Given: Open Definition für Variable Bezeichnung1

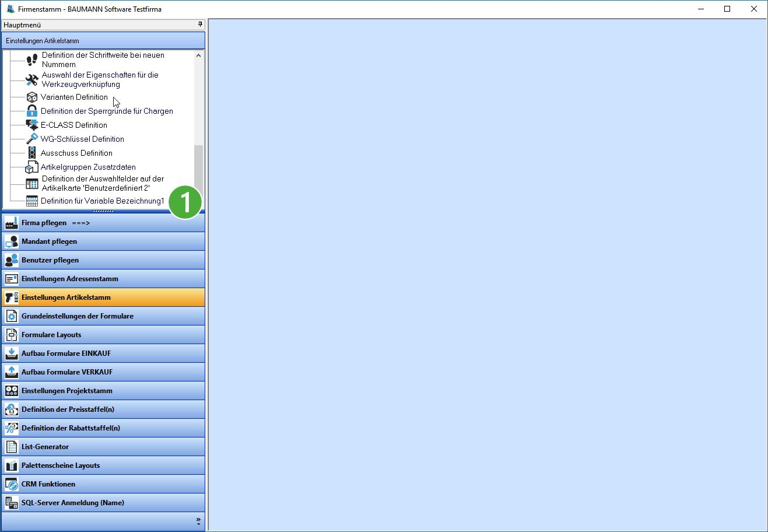Looking at the screenshot, I should pyautogui.click(x=103, y=201).
